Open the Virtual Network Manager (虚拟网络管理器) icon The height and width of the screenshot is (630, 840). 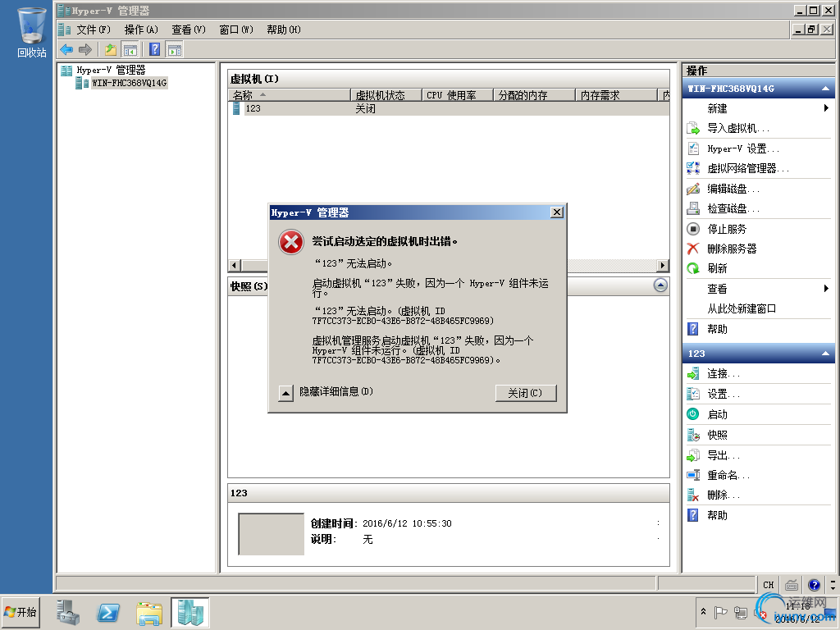coord(693,168)
